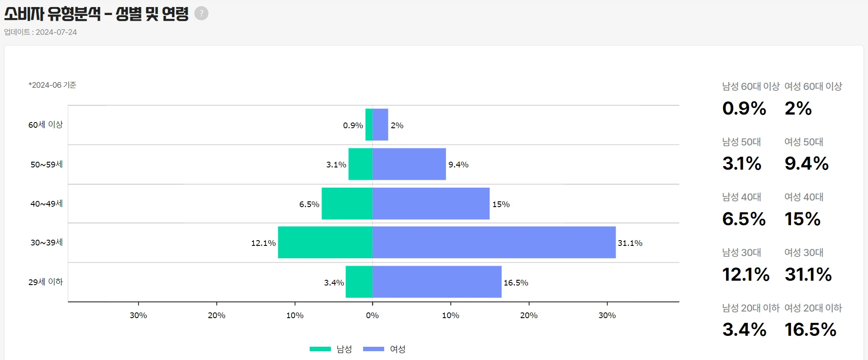Click the male 50~59세 bar at 3.1%
The image size is (868, 360).
coord(360,164)
